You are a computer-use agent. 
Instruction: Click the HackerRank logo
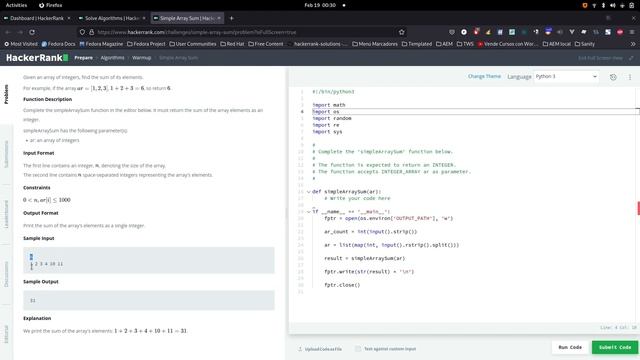(x=37, y=58)
